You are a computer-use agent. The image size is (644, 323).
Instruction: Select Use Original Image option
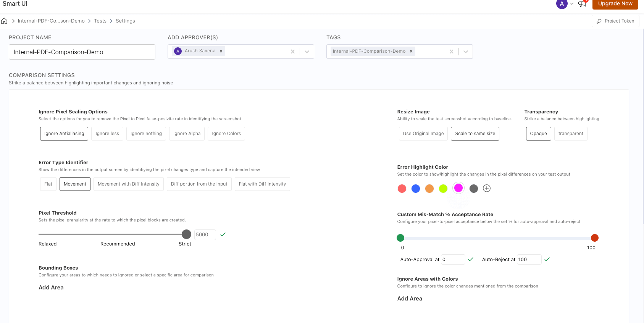click(x=423, y=134)
